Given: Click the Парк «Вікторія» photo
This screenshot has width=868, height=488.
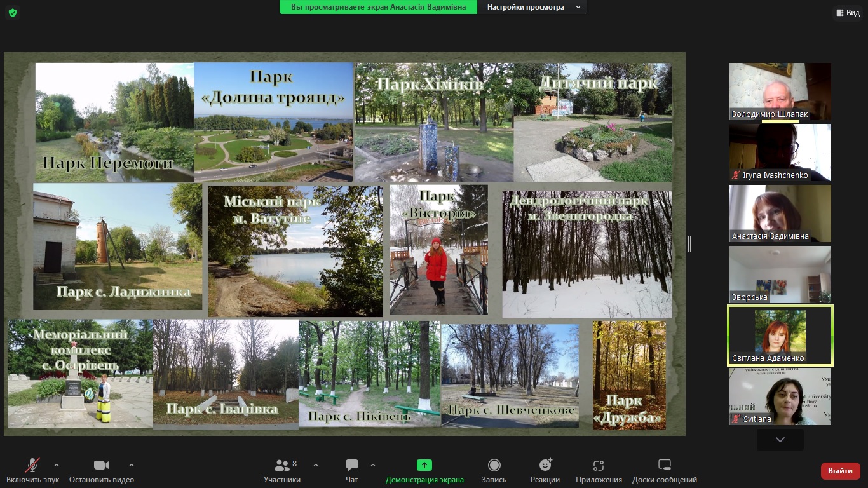Looking at the screenshot, I should pos(439,250).
